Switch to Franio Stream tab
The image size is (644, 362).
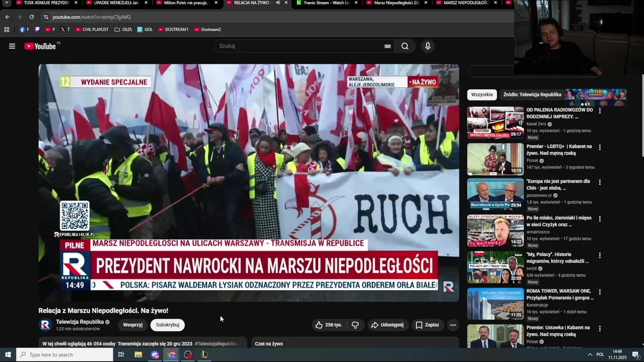tap(327, 3)
